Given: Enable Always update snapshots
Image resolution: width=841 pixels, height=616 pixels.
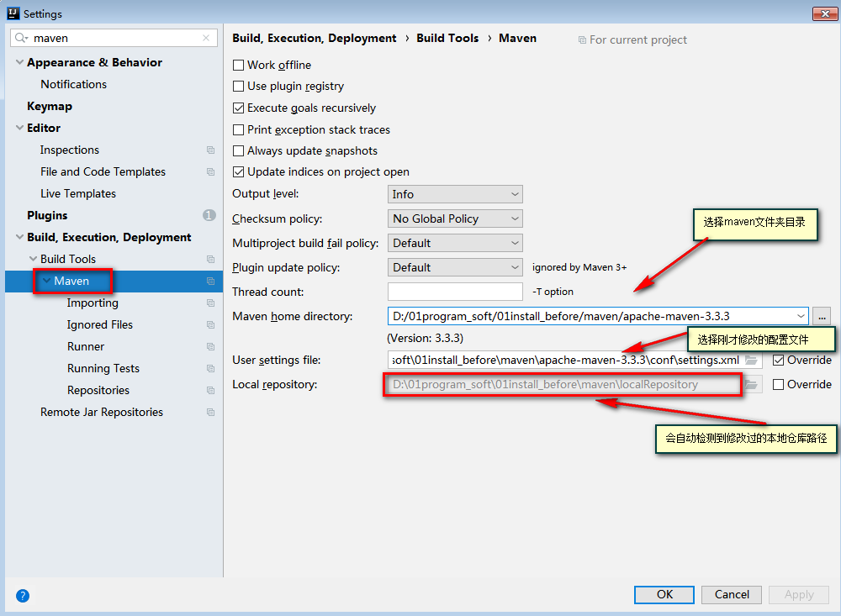Looking at the screenshot, I should [239, 151].
